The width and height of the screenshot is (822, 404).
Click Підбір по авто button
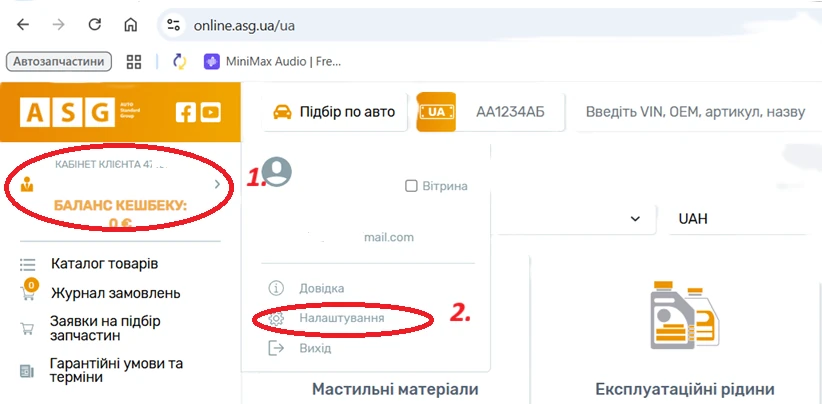click(334, 112)
